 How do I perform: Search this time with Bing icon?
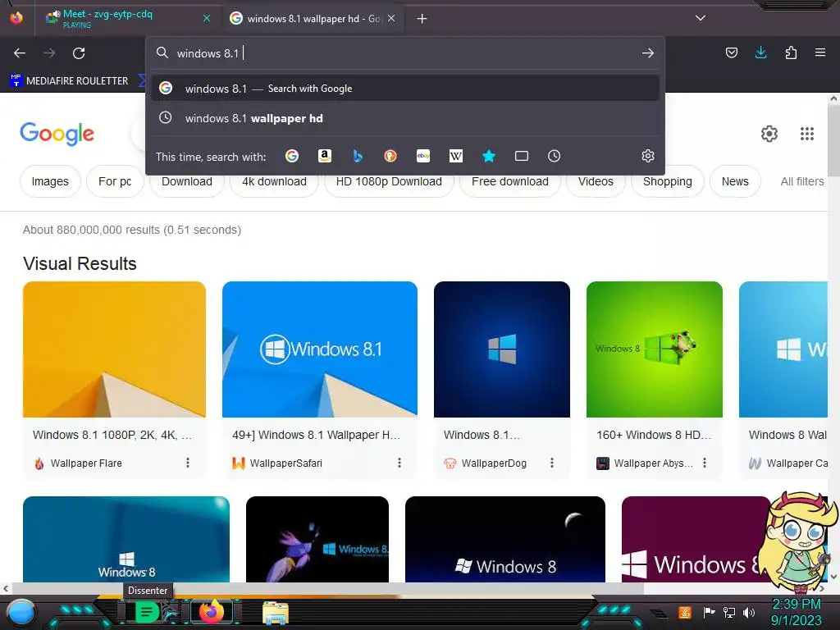pos(358,156)
